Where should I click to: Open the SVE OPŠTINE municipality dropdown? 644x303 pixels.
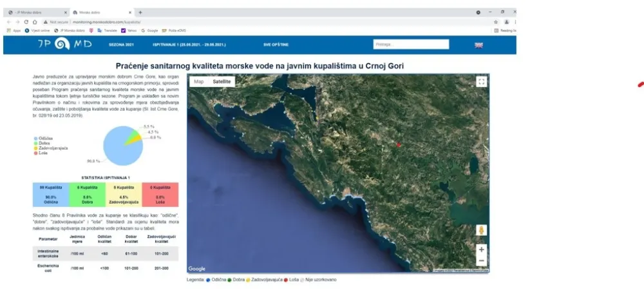click(276, 44)
